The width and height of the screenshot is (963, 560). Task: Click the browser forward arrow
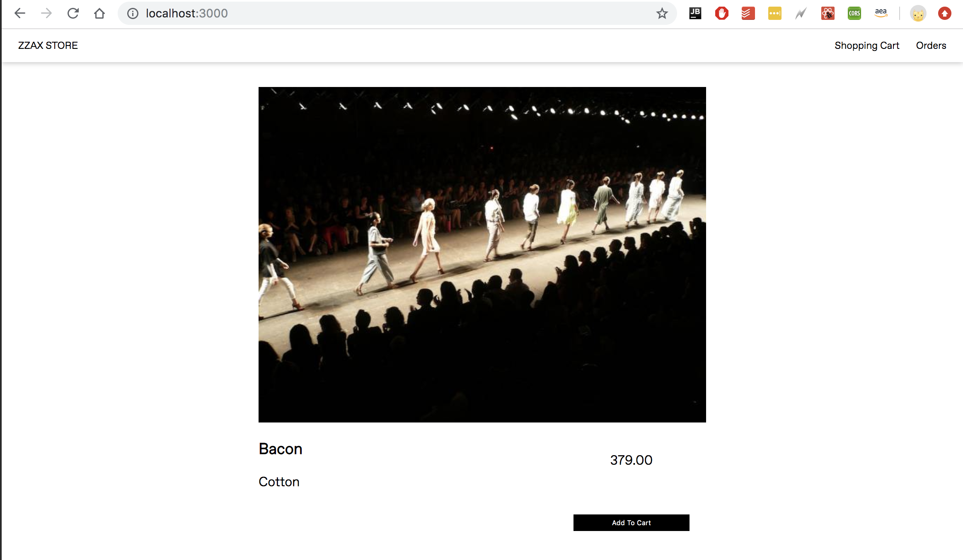46,13
